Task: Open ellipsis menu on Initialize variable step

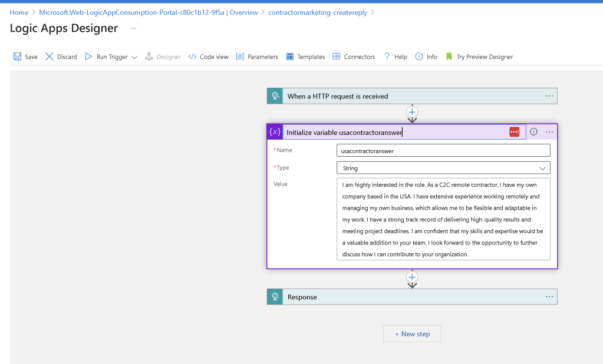Action: pyautogui.click(x=549, y=132)
